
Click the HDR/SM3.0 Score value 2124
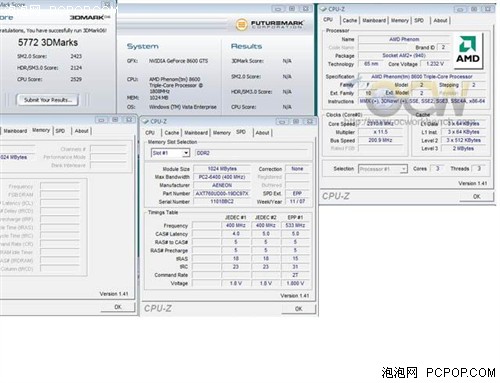76,68
